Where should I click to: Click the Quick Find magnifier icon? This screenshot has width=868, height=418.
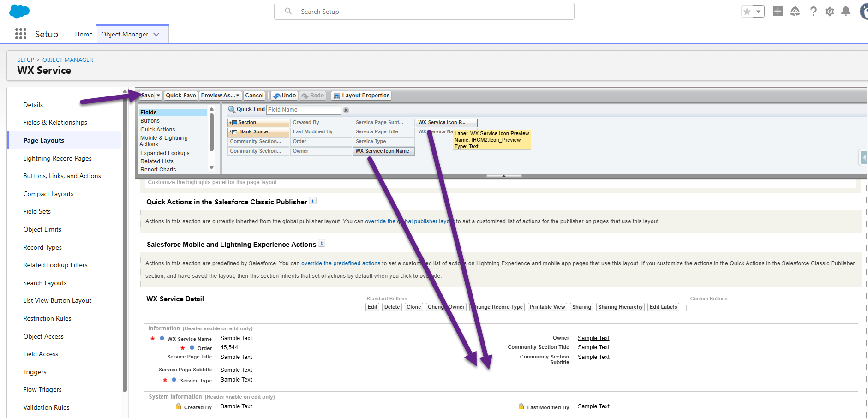pyautogui.click(x=232, y=109)
